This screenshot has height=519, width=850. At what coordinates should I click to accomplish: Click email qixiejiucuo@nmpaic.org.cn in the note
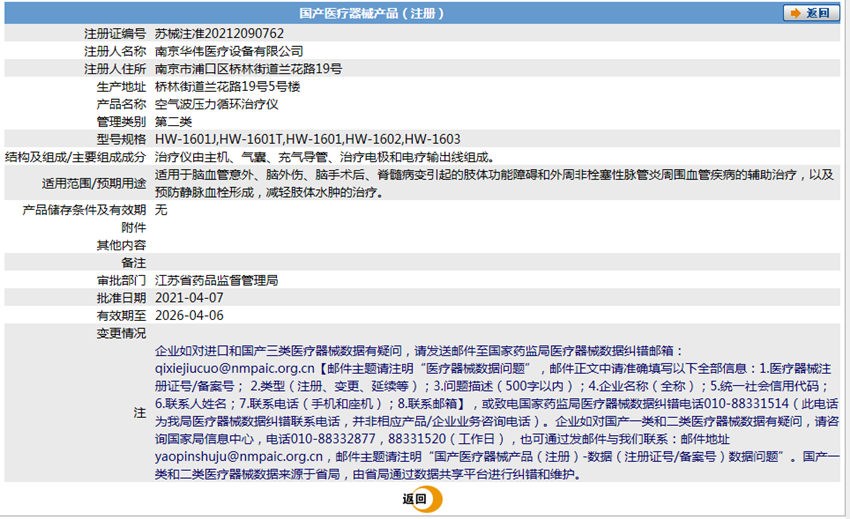coord(235,369)
